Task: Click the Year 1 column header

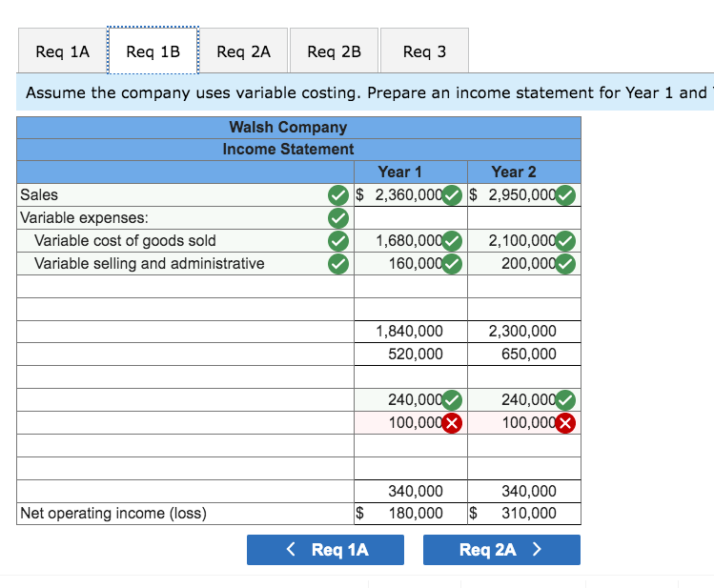Action: tap(411, 172)
